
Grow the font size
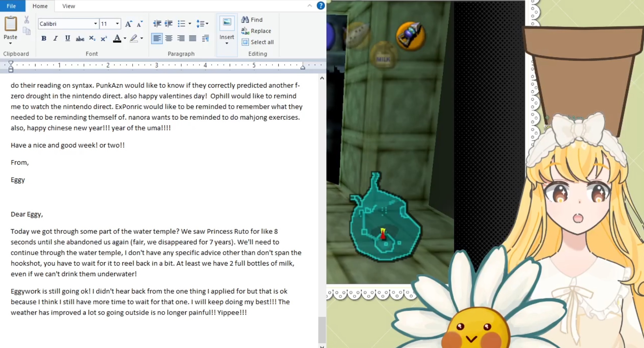click(129, 24)
